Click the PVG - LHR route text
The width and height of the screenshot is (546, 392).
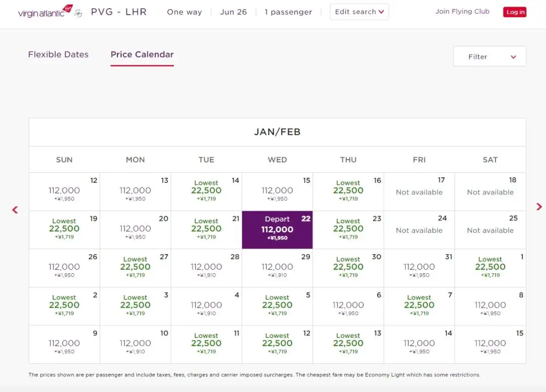pyautogui.click(x=119, y=12)
